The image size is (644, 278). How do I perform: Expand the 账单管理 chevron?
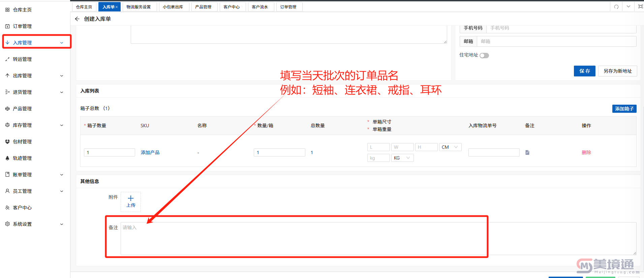(62, 175)
